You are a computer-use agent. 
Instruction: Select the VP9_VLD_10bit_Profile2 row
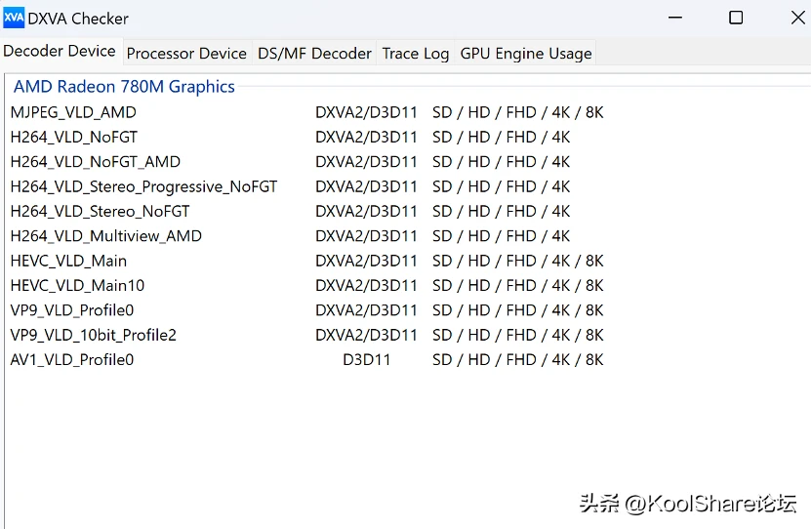click(94, 335)
